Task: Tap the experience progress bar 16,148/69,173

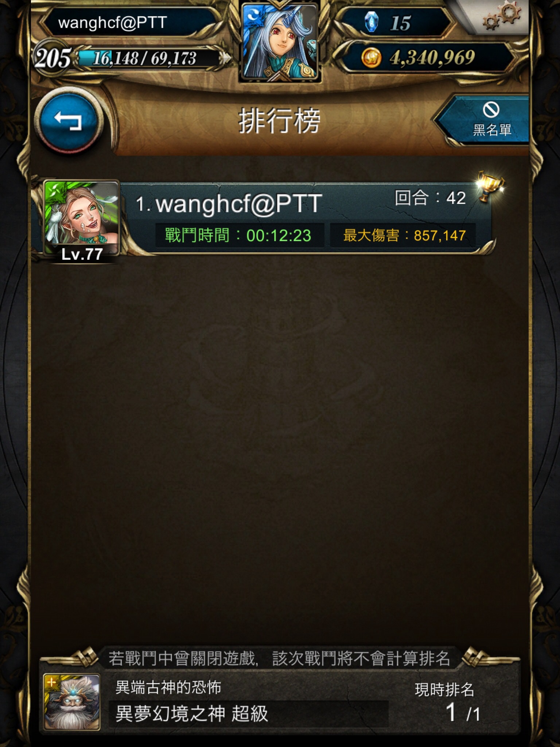Action: coord(149,58)
